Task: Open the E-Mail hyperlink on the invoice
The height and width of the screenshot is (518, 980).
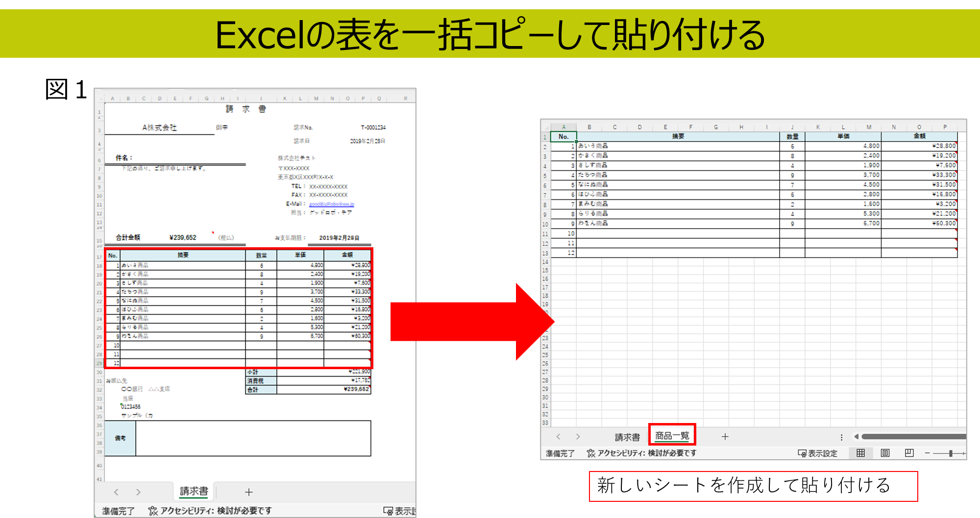Action: (x=331, y=204)
